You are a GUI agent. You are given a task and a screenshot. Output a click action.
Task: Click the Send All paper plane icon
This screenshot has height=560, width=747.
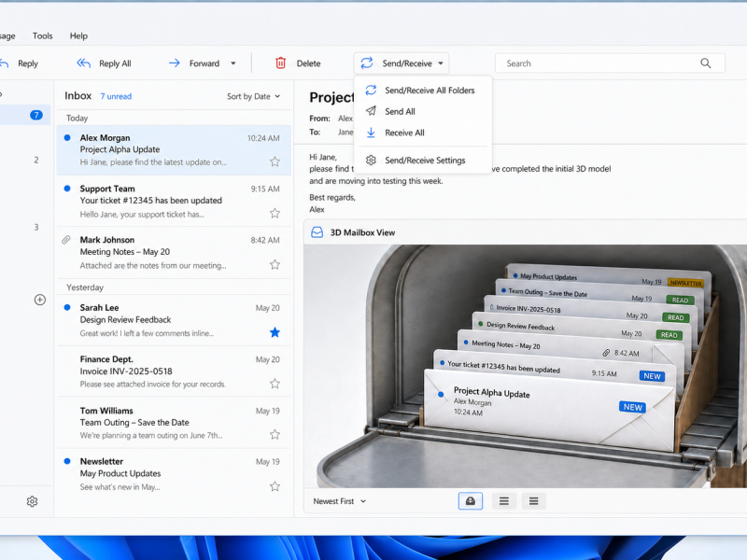coord(371,111)
